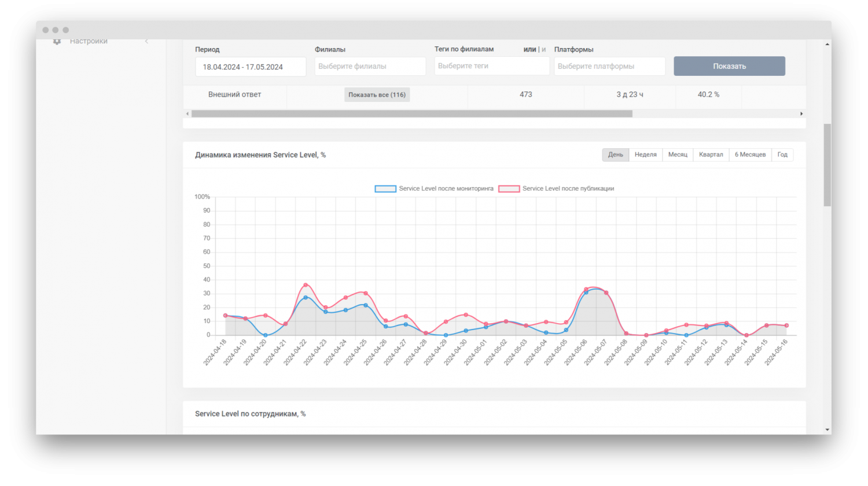Switch chart to the 6 Месяцев tab
Viewport: 868px width, 486px height.
(x=750, y=155)
